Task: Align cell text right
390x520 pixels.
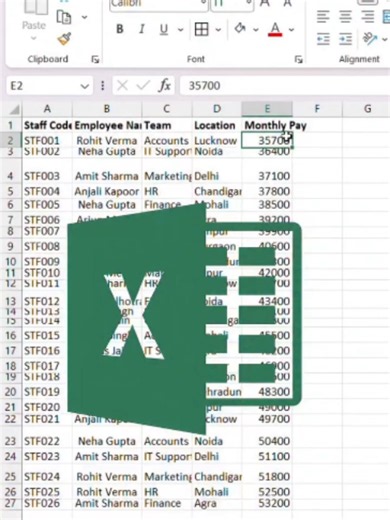Action: 368,16
